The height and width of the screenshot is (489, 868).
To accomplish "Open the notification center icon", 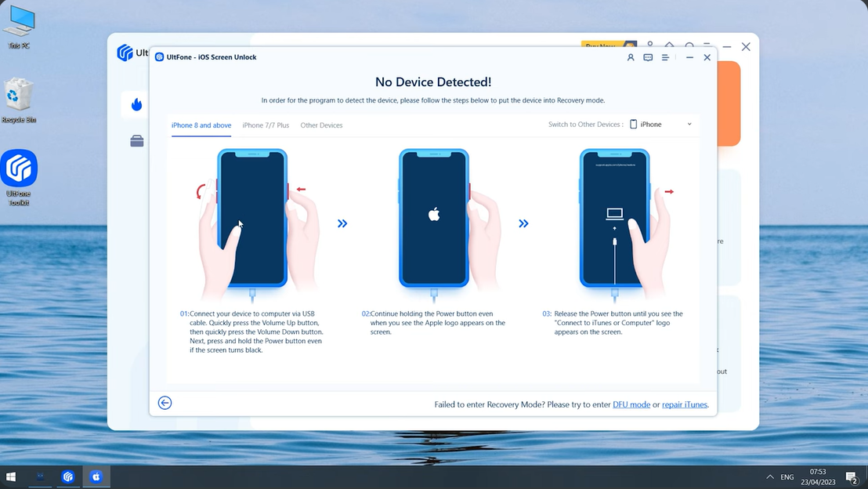I will [x=852, y=476].
